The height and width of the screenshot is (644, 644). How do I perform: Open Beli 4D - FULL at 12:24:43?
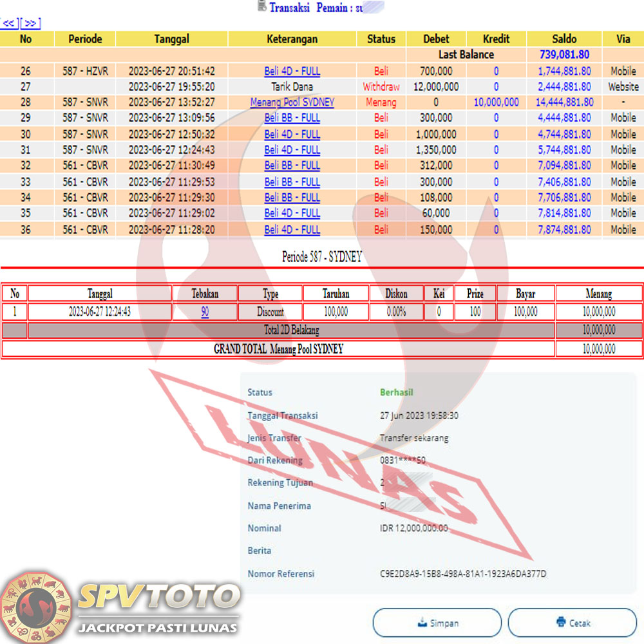click(292, 149)
